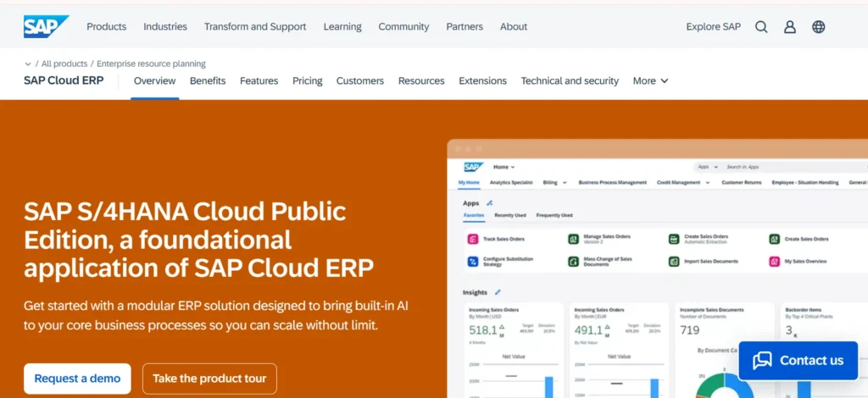Click the rightmost Create Sales Orders tile
The height and width of the screenshot is (398, 868).
click(x=807, y=240)
